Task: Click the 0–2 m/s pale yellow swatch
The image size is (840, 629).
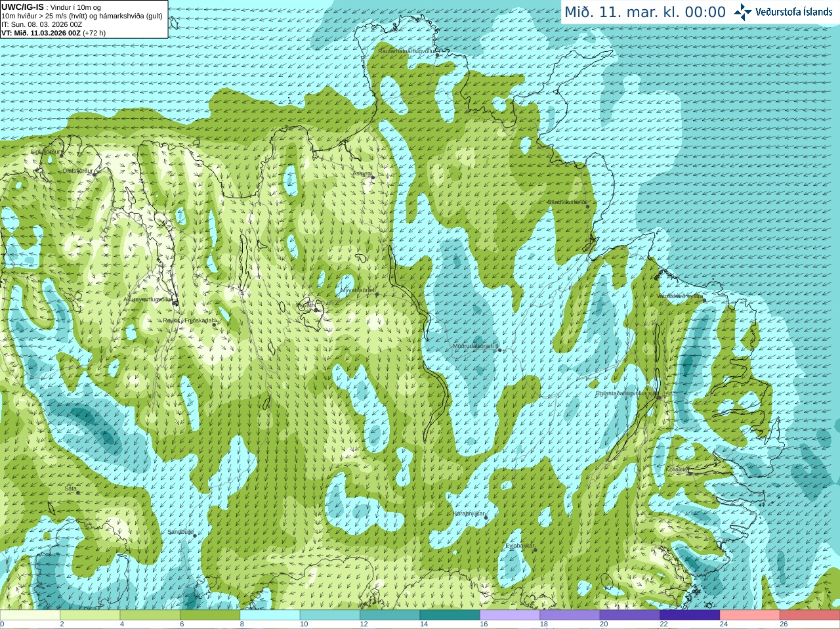Action: [x=30, y=615]
